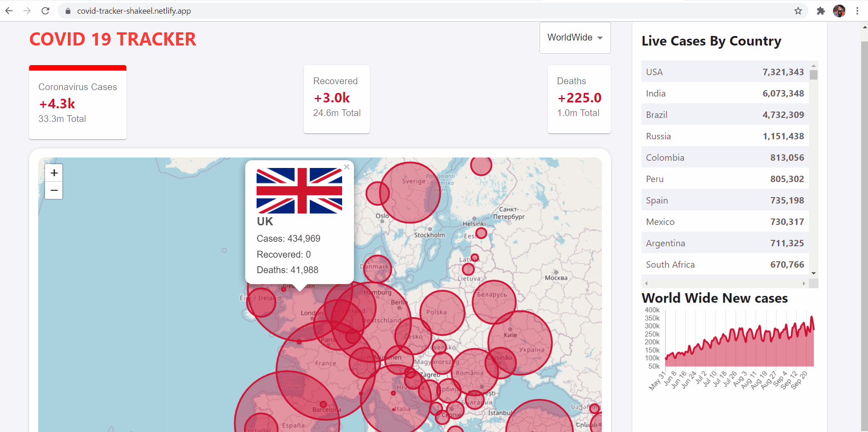Click the Česko circle on the map
868x432 pixels.
pyautogui.click(x=414, y=336)
